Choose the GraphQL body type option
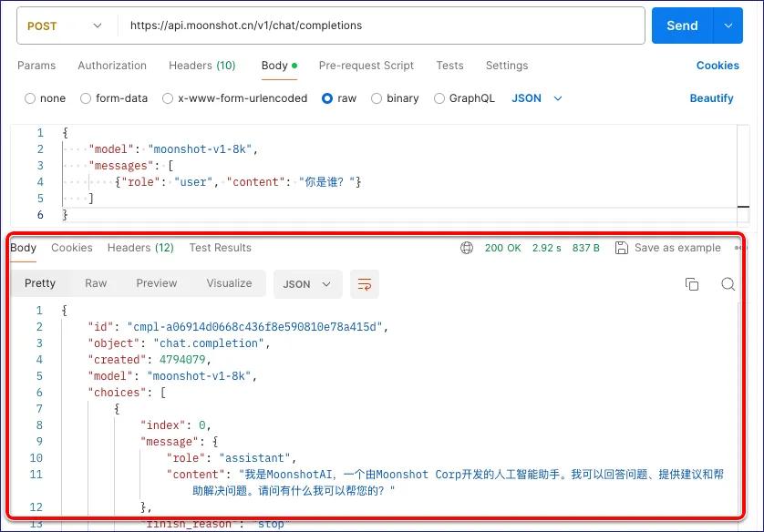This screenshot has width=764, height=532. 439,97
